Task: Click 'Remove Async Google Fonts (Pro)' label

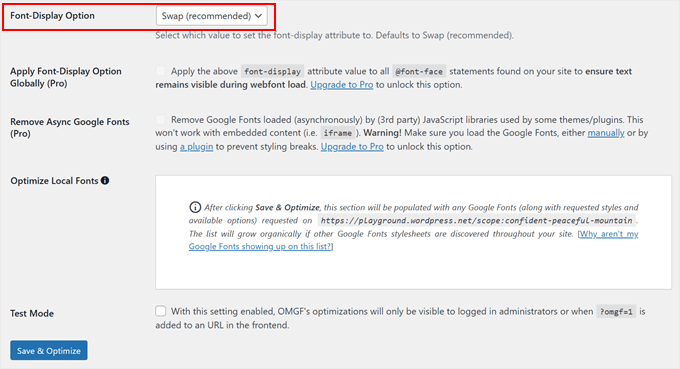Action: coord(70,127)
